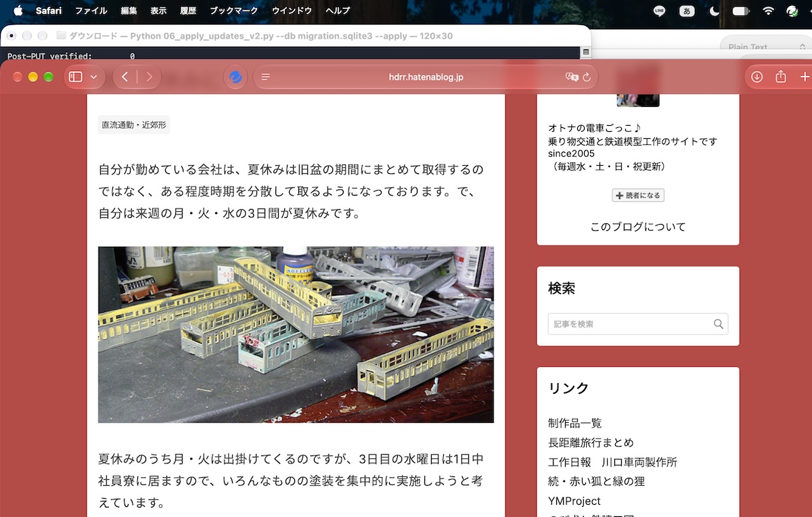This screenshot has height=517, width=812.
Task: Open the YMProject link
Action: pos(574,501)
